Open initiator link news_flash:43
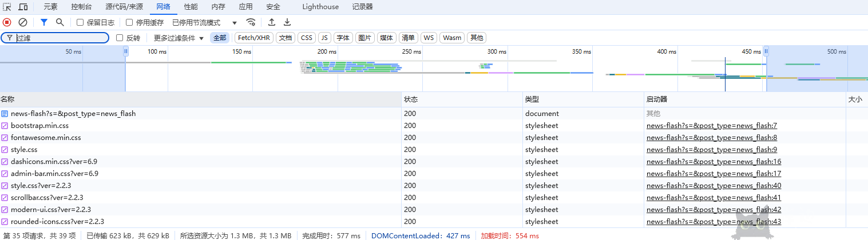 (714, 222)
